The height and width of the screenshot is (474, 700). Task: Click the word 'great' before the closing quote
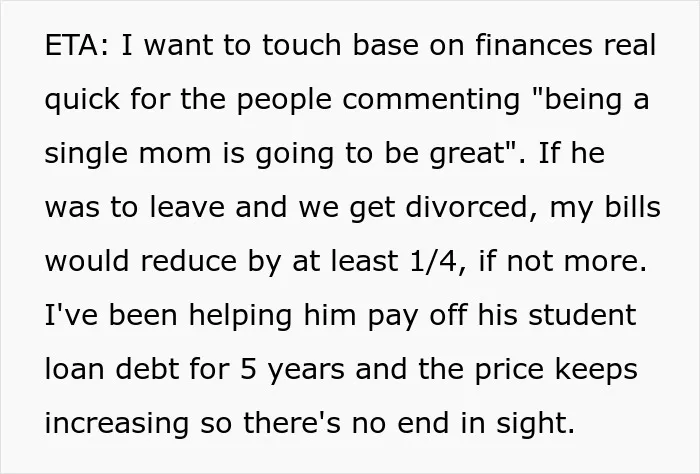[x=467, y=154]
